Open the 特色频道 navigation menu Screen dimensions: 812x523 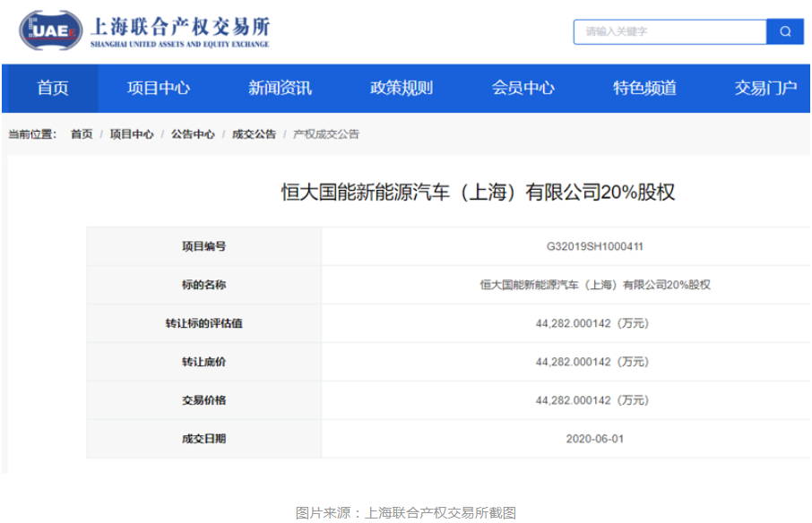[x=644, y=88]
